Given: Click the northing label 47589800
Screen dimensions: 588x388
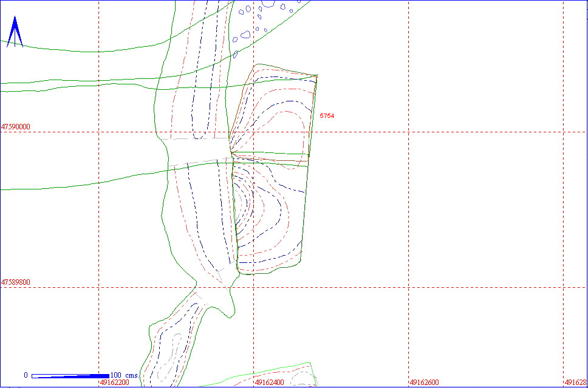Looking at the screenshot, I should [x=16, y=282].
